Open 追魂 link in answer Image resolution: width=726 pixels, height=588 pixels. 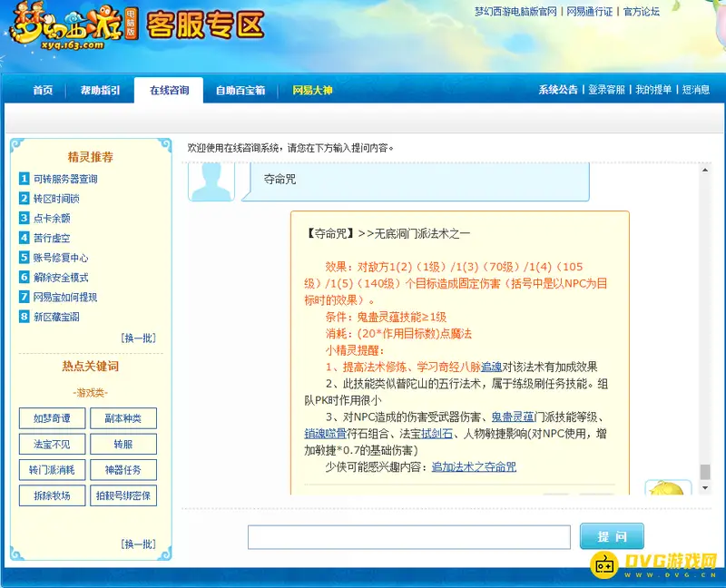491,367
